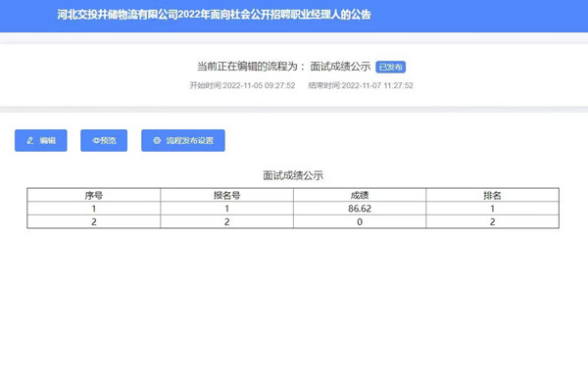Screen dimensions: 588x378
Task: Select the score cell showing 0
Action: point(360,221)
